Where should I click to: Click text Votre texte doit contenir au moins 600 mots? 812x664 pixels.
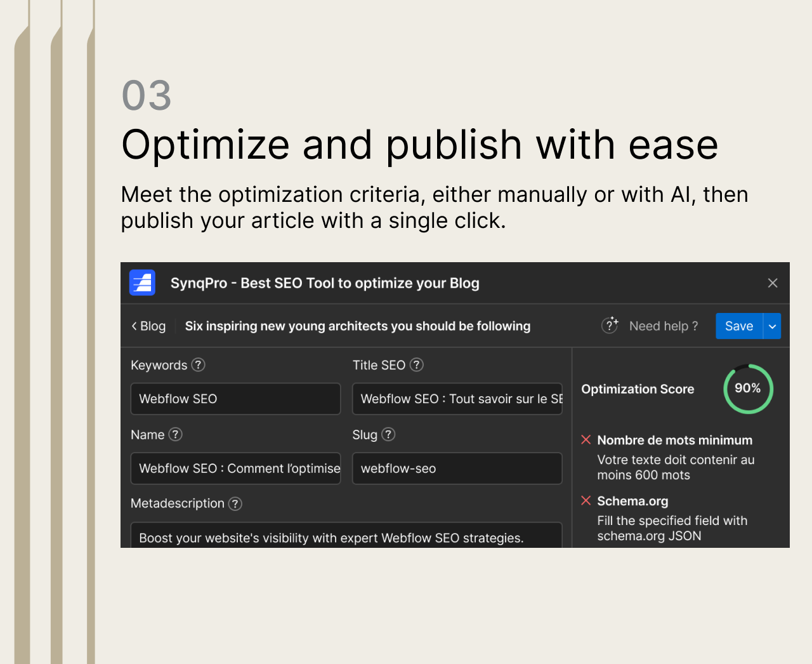pos(676,467)
